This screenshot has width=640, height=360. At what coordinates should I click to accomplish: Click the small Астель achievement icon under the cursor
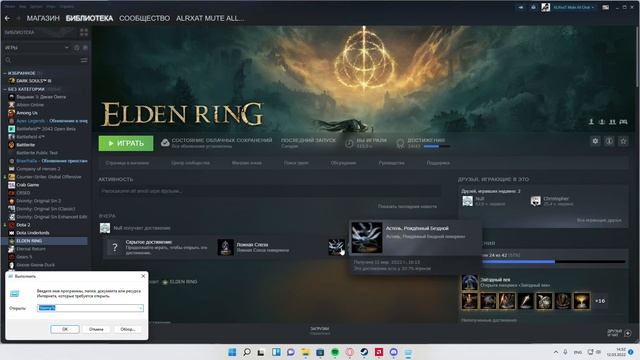point(336,247)
